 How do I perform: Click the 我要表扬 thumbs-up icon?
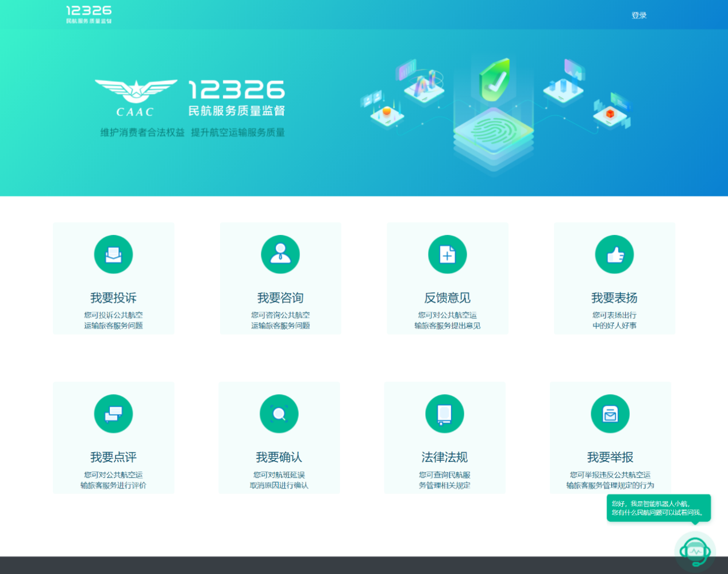tap(614, 255)
